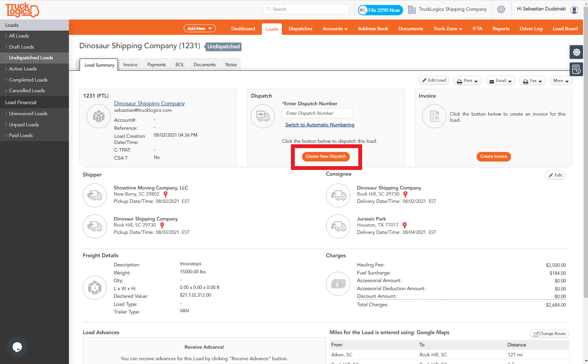Open the settings gear icon
The image size is (588, 364).
click(x=501, y=10)
